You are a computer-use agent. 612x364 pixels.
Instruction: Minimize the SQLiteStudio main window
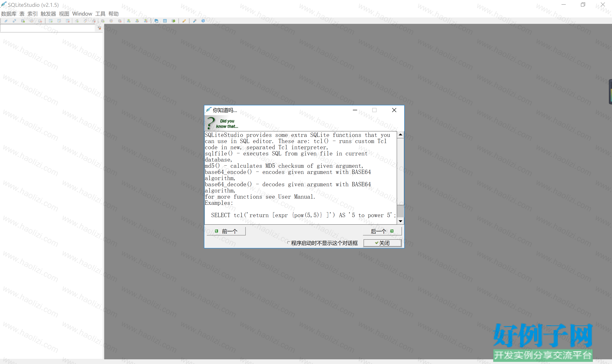click(564, 4)
